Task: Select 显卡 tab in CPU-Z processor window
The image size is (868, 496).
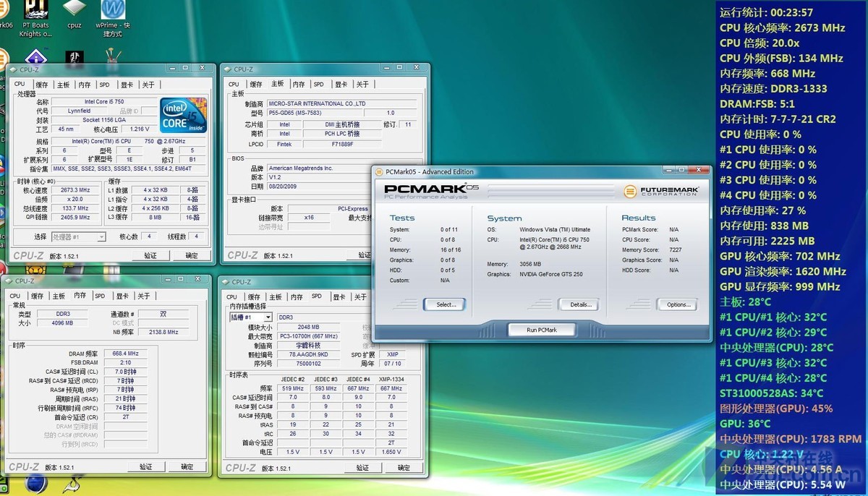Action: pyautogui.click(x=127, y=85)
